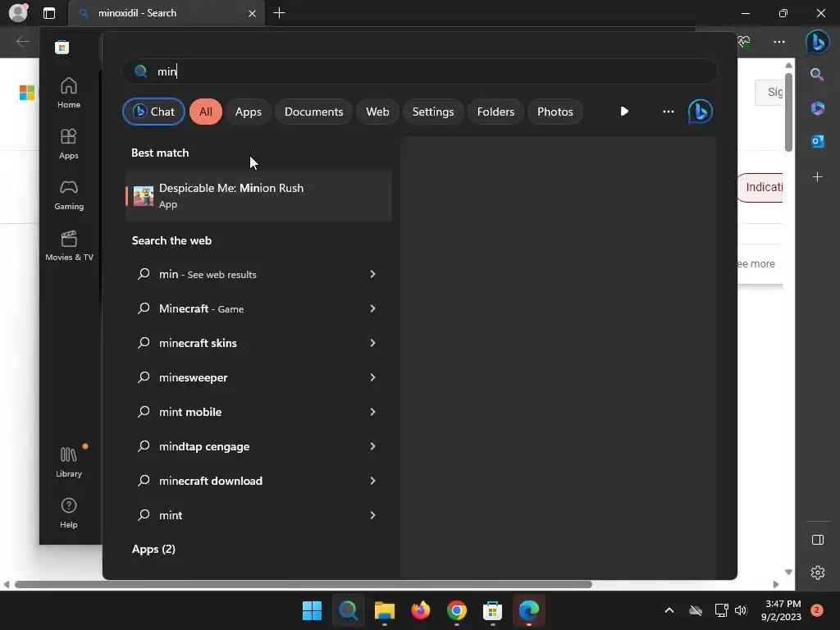This screenshot has width=840, height=630.
Task: Click the search input containing 'min'
Action: click(419, 71)
